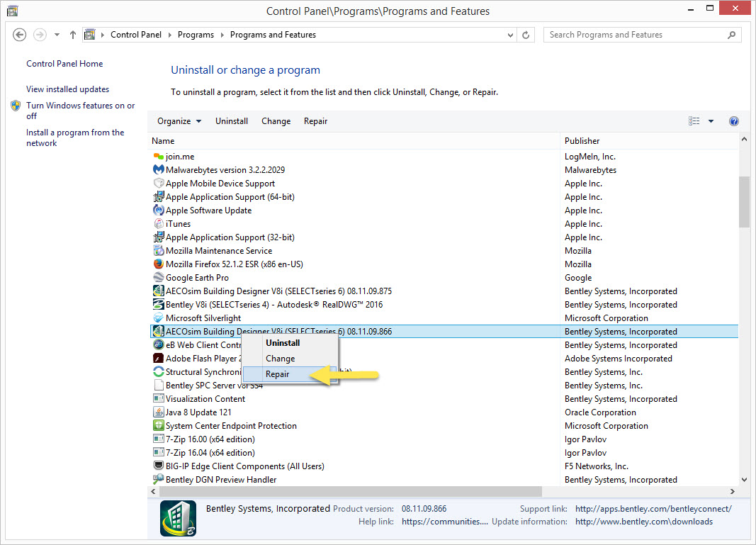Click the Bentley DGN Preview Handler icon
756x545 pixels.
pos(158,480)
